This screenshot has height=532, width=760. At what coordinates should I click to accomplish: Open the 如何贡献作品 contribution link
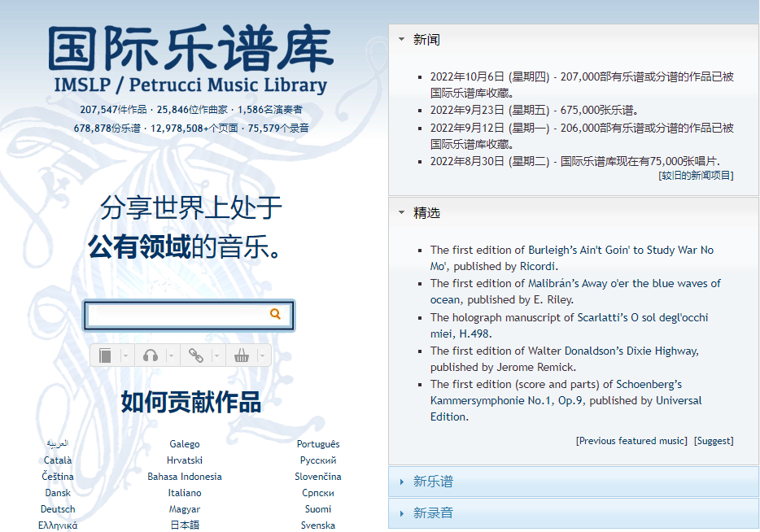(191, 402)
